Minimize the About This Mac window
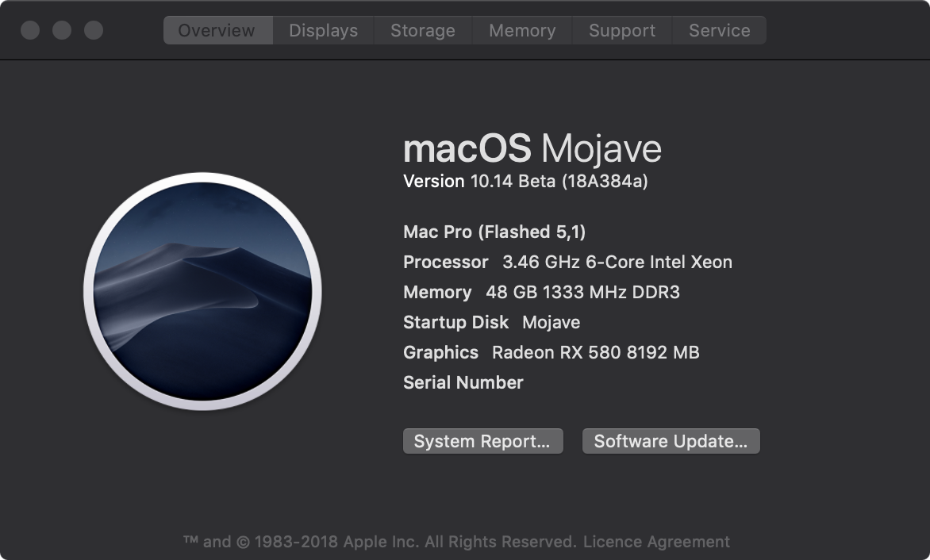The height and width of the screenshot is (560, 930). click(62, 31)
